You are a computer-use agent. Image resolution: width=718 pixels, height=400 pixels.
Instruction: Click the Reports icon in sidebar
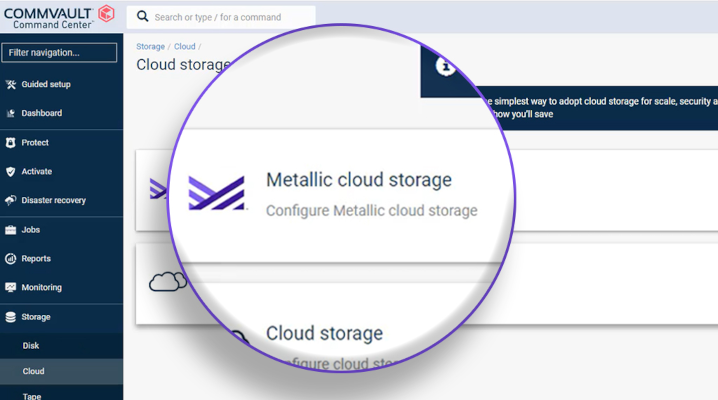pos(11,259)
